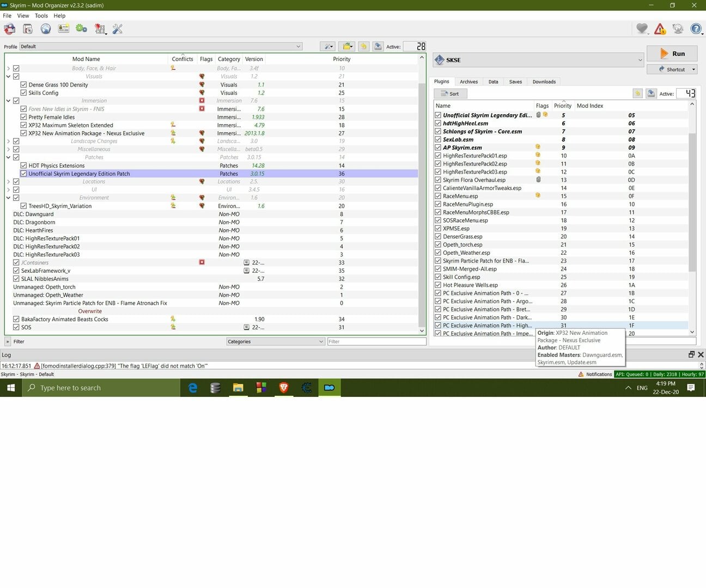
Task: Click flag icon beside Skyrim Flora Overhaul.esp
Action: (538, 180)
